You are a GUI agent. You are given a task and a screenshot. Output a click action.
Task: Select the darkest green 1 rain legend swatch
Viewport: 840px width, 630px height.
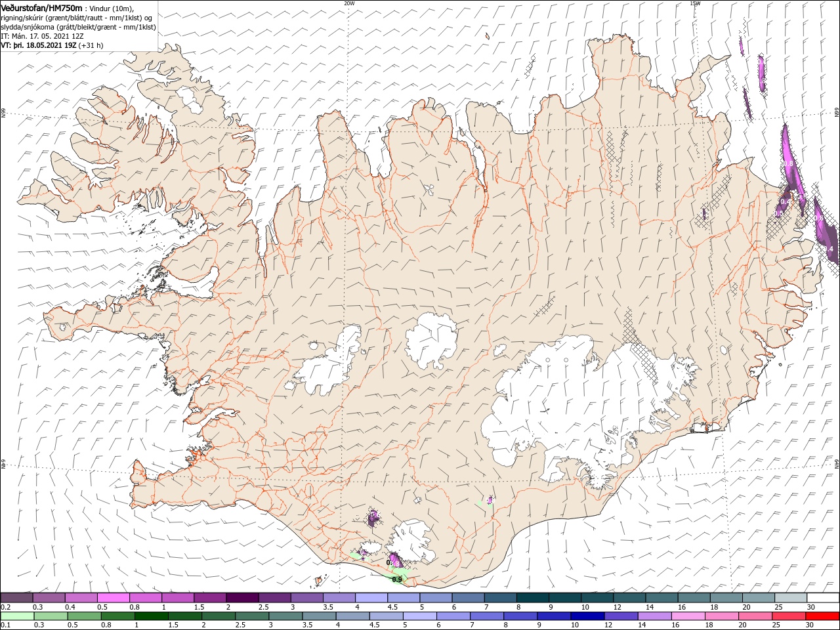[151, 616]
